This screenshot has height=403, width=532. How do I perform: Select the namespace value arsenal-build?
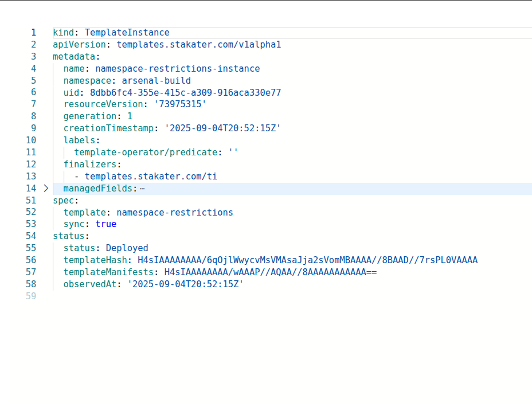(156, 80)
